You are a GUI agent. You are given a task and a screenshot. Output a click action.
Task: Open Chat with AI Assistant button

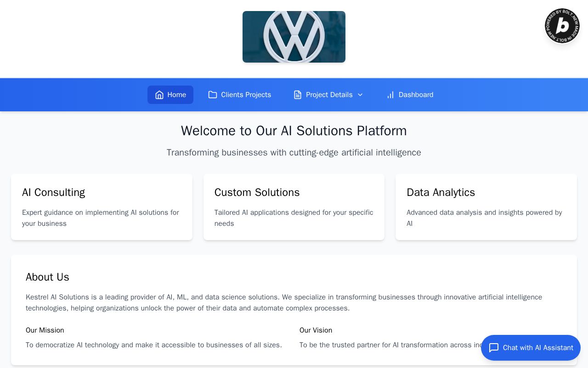click(531, 348)
